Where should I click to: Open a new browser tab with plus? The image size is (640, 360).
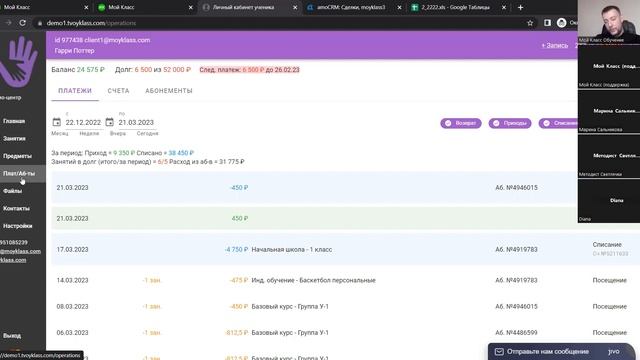tap(520, 7)
